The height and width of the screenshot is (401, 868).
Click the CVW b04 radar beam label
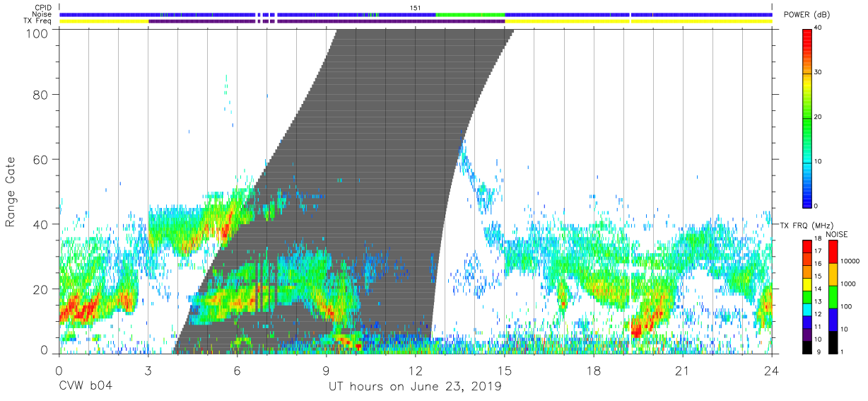click(86, 386)
